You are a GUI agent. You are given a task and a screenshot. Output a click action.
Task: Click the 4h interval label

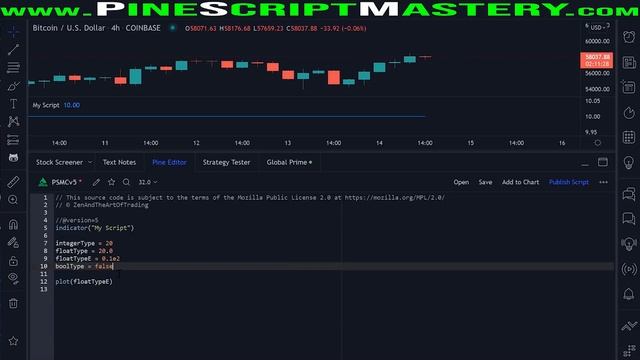116,28
